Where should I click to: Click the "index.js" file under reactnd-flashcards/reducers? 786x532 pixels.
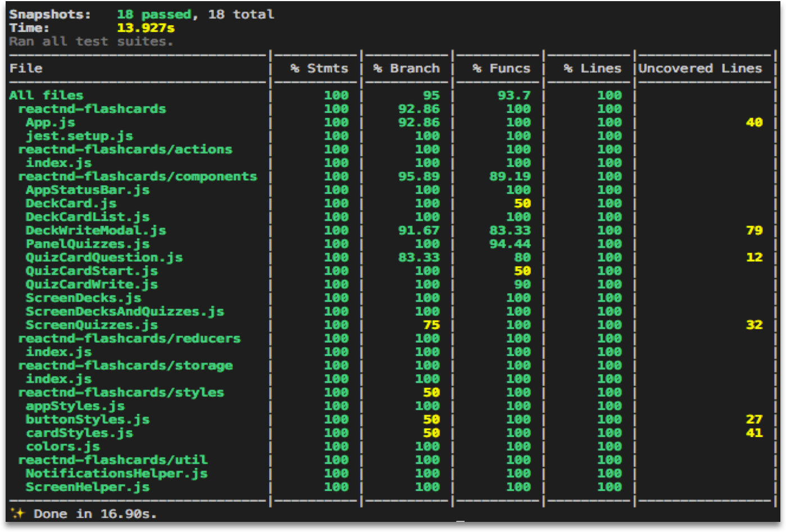coord(58,352)
